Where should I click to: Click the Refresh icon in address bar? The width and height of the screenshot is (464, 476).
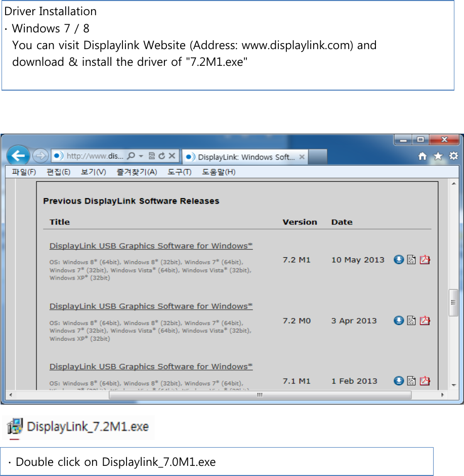[162, 156]
